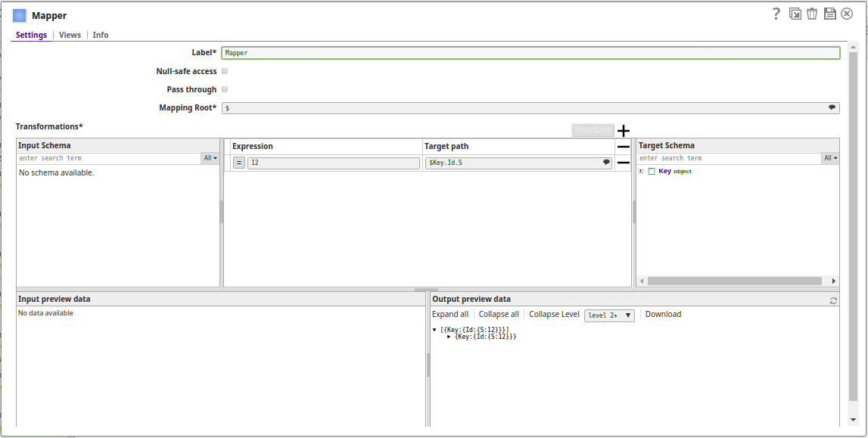
Task: Expand the Key object tree node
Action: click(x=641, y=172)
